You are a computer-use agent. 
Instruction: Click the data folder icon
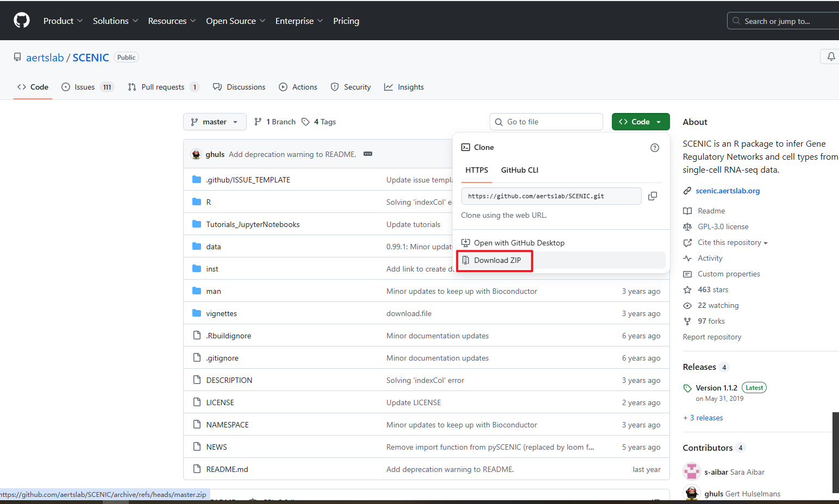197,246
